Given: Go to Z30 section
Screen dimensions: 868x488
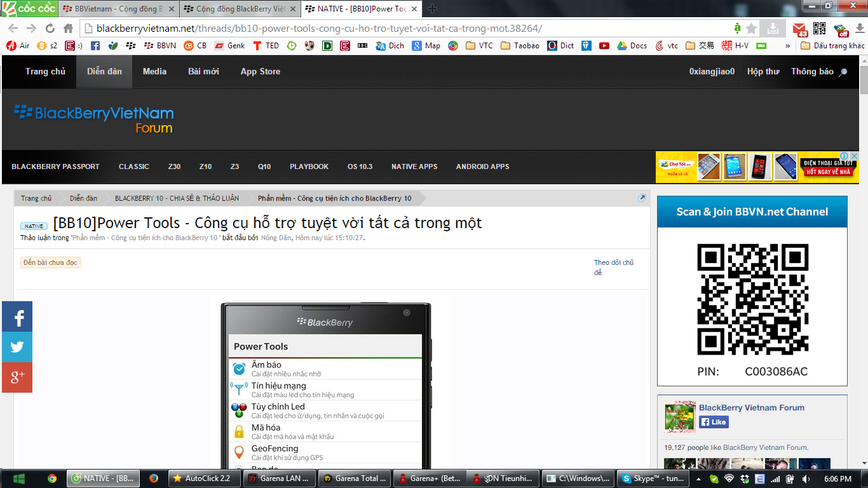Looking at the screenshot, I should pos(174,166).
